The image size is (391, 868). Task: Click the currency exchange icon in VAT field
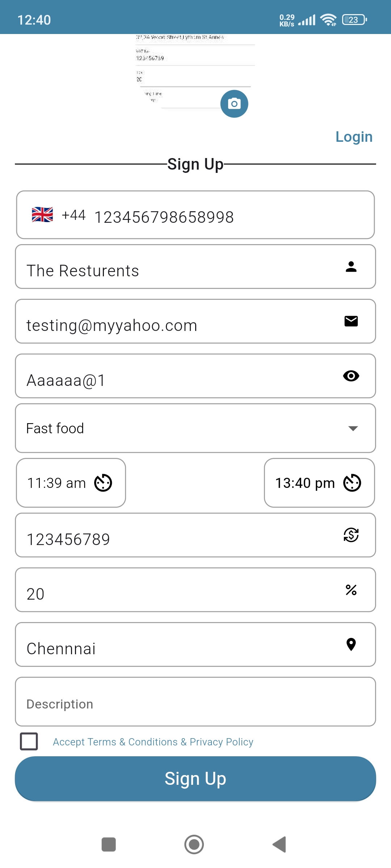point(351,535)
